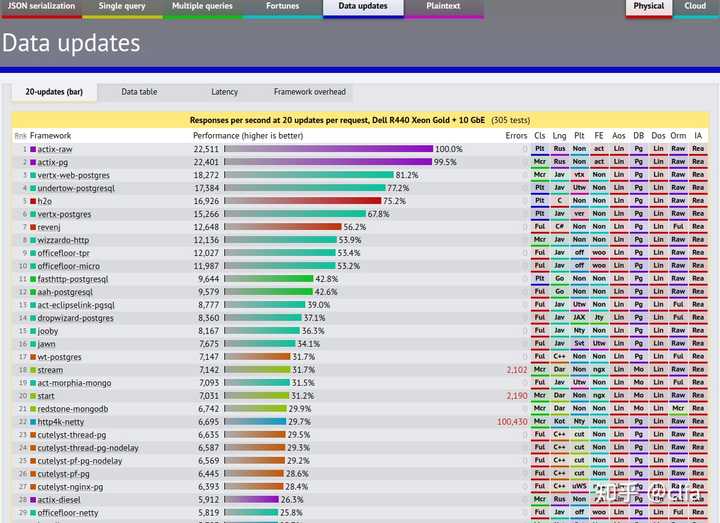Click the Rus language tag in actix-raw row

pos(559,149)
